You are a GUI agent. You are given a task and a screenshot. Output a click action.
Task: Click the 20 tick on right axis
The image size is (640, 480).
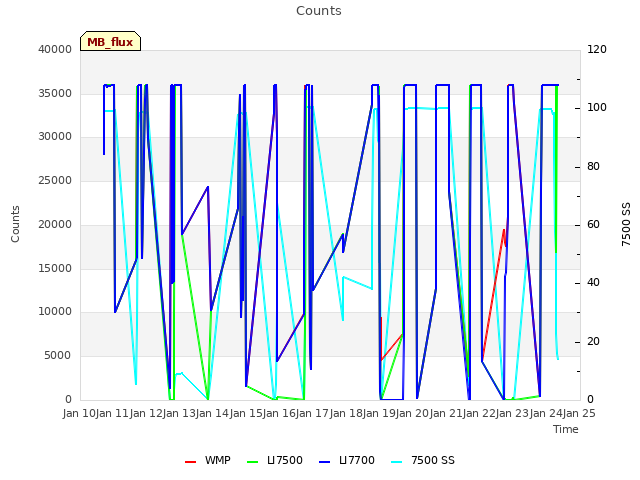tap(593, 341)
